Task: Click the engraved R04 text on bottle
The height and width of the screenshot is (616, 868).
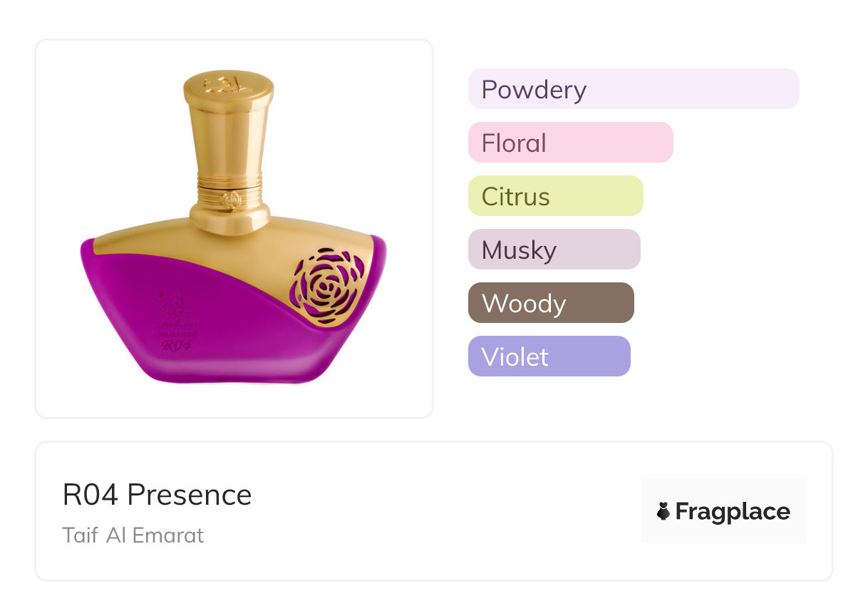Action: click(176, 346)
